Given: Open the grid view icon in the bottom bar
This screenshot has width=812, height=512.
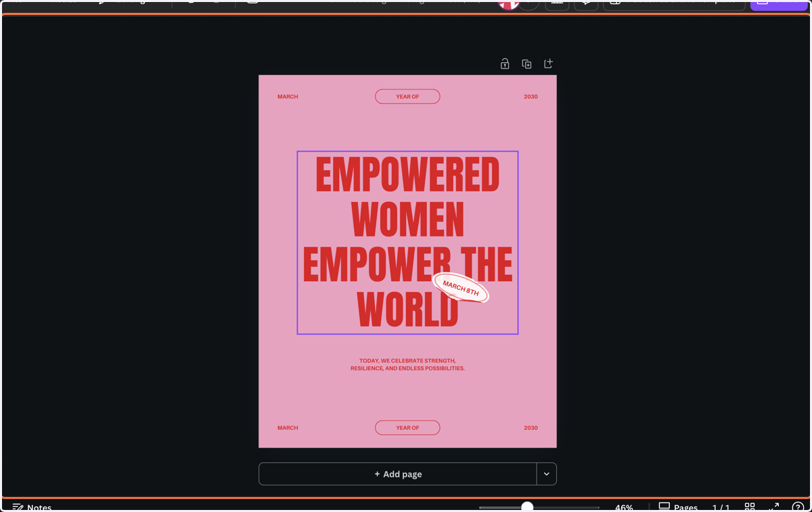Looking at the screenshot, I should point(750,507).
